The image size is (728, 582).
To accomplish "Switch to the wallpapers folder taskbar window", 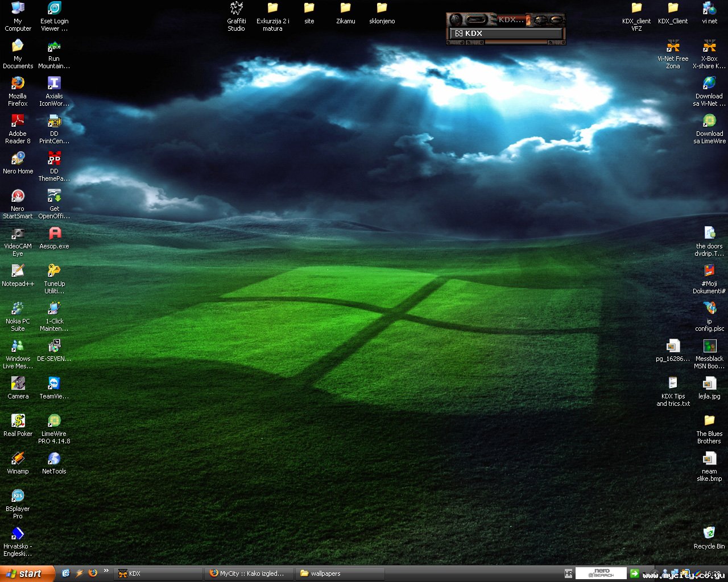I will (x=341, y=573).
